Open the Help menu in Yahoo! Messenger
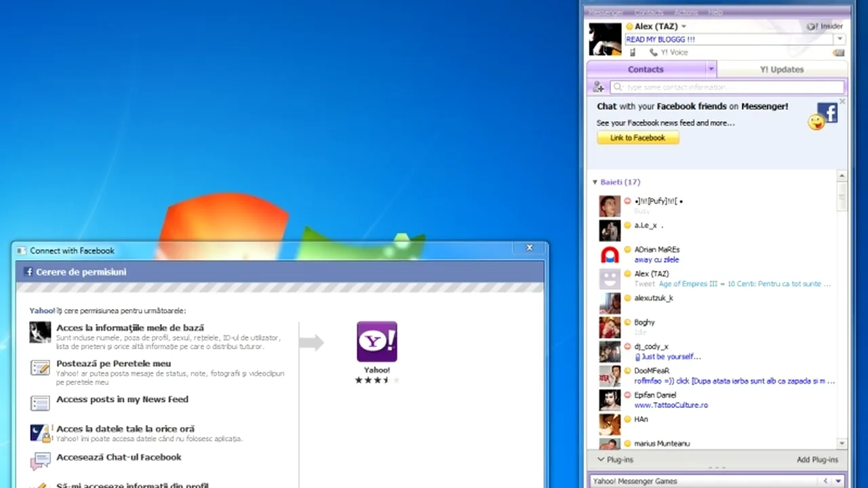The image size is (868, 488). [715, 12]
